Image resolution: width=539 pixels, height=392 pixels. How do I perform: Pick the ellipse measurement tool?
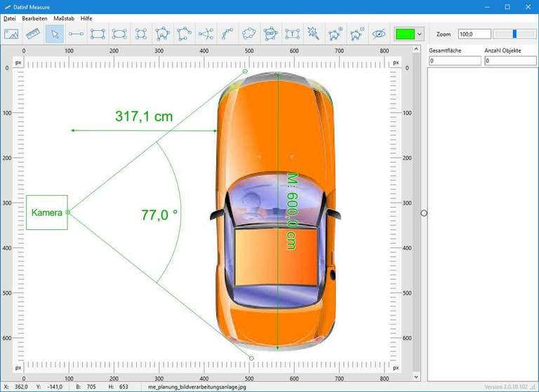[x=119, y=33]
